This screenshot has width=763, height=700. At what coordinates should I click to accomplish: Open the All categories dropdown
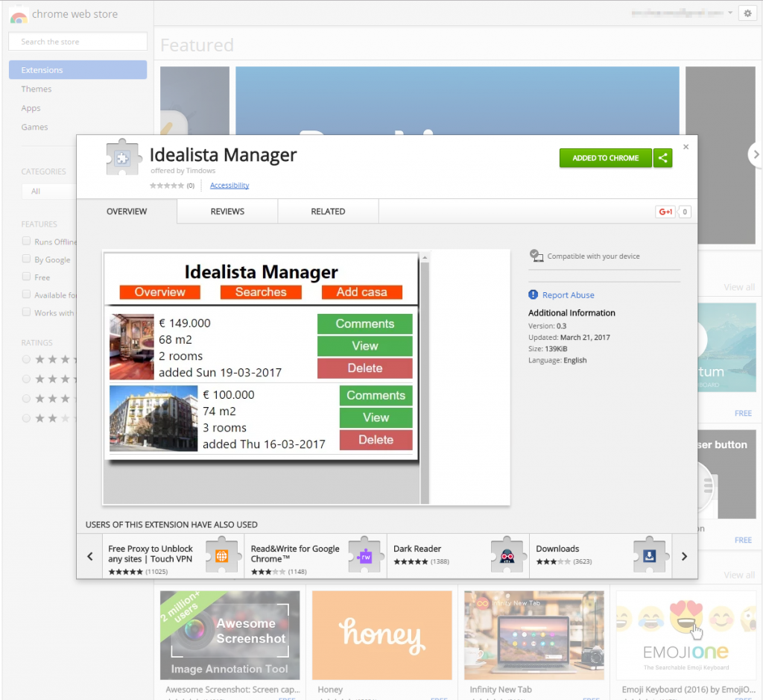pos(49,191)
